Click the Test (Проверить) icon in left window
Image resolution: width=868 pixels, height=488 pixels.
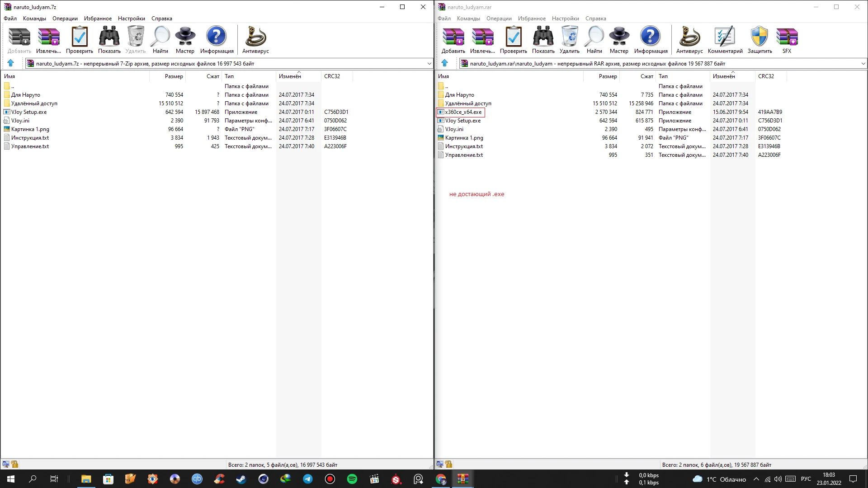point(80,40)
